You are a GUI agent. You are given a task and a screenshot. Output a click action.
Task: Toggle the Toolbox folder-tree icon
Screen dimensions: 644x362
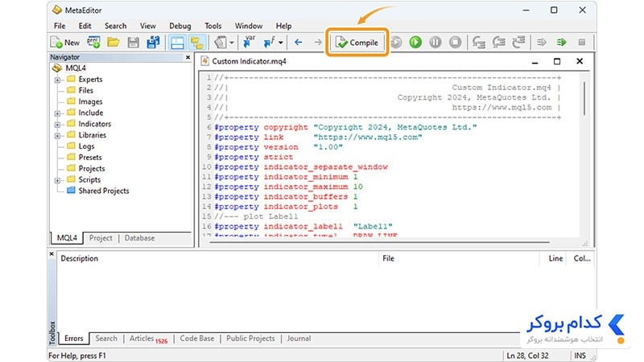tap(197, 43)
